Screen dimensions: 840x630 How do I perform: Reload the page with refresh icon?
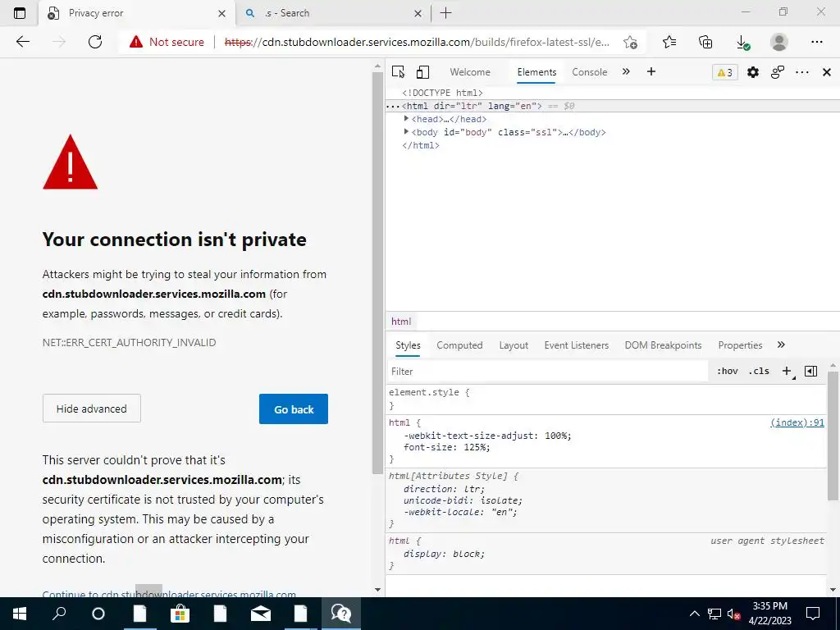click(95, 42)
